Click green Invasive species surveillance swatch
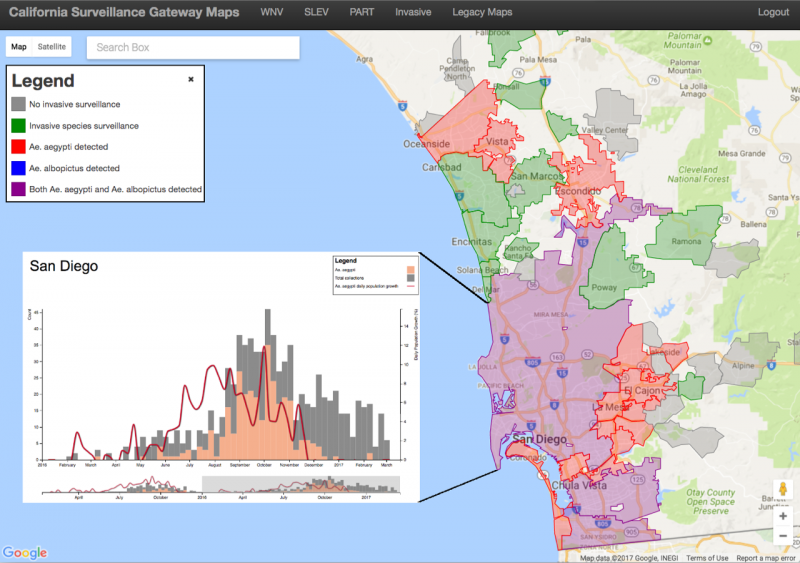Screen dimensions: 800x563 coord(18,126)
